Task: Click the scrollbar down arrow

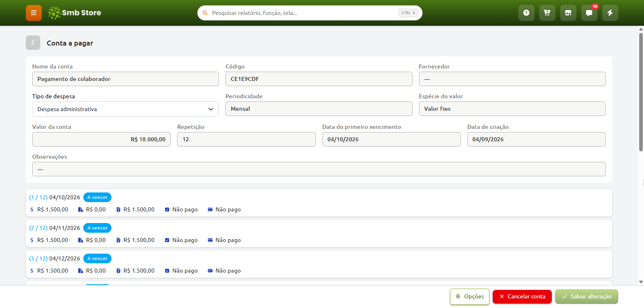Action: [641, 282]
